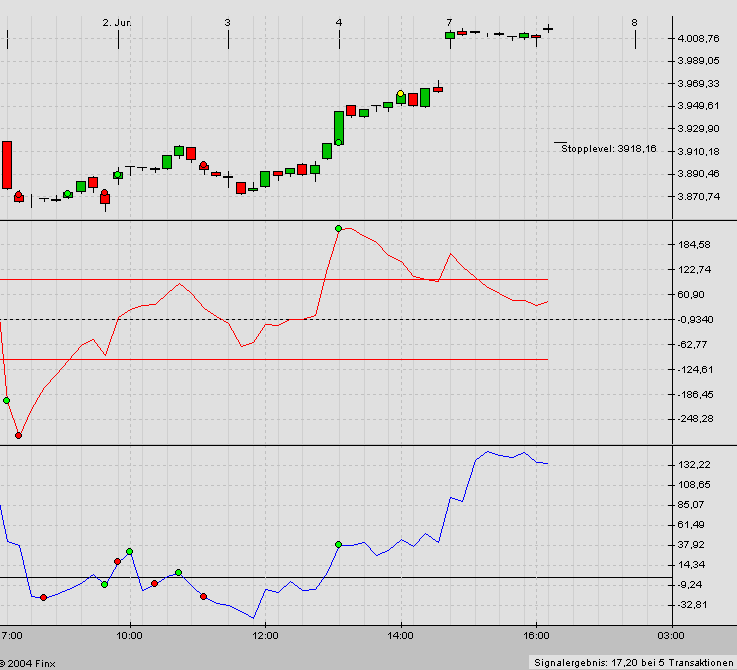
Task: Click the green marker at the red oscillator's left edge
Action: coord(6,400)
